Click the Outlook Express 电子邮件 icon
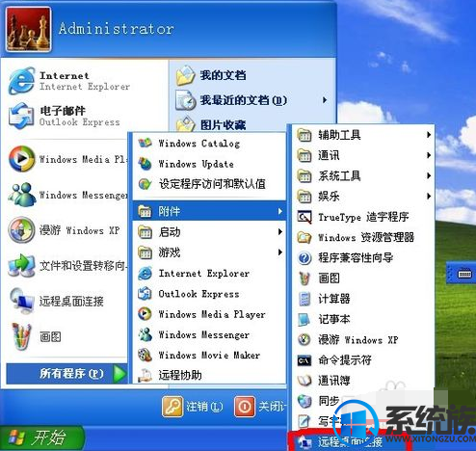Screen dimensions: 476x451 [x=21, y=116]
